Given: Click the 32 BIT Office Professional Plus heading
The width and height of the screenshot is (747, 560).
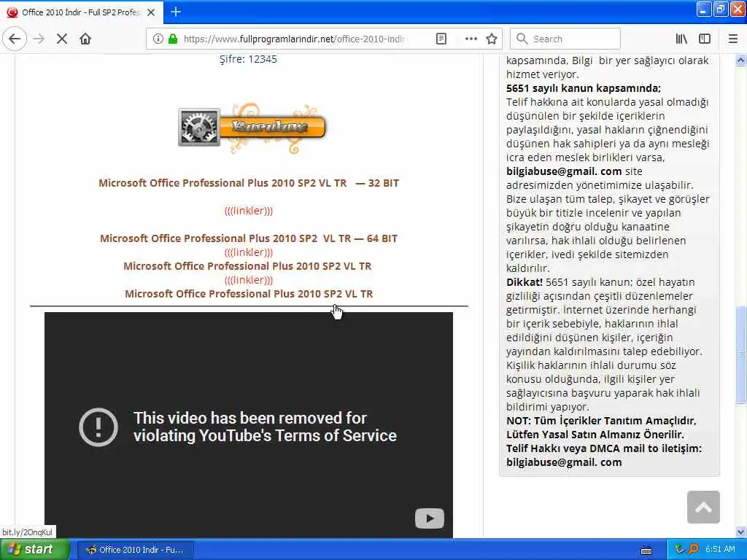Looking at the screenshot, I should [249, 183].
